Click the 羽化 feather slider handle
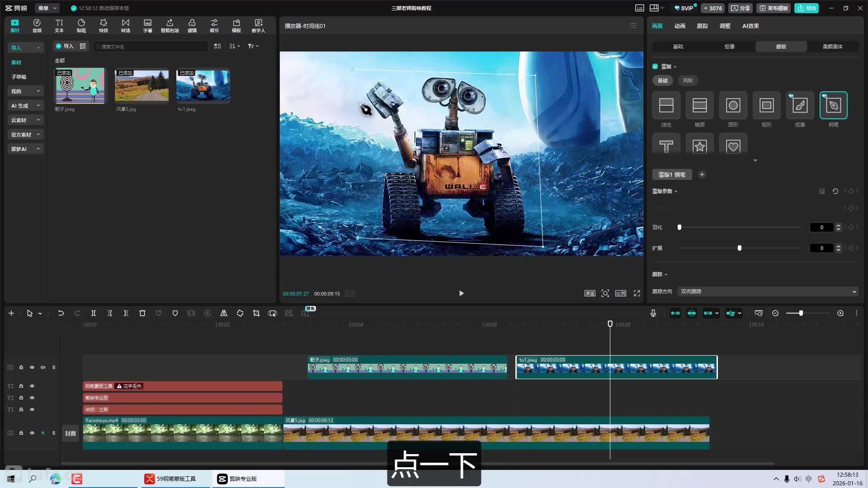The height and width of the screenshot is (488, 868). click(x=679, y=227)
